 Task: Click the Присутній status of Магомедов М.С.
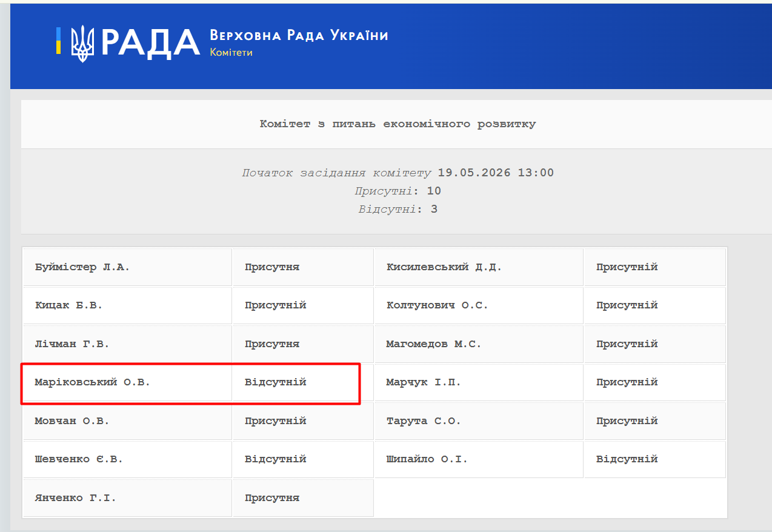click(x=627, y=344)
